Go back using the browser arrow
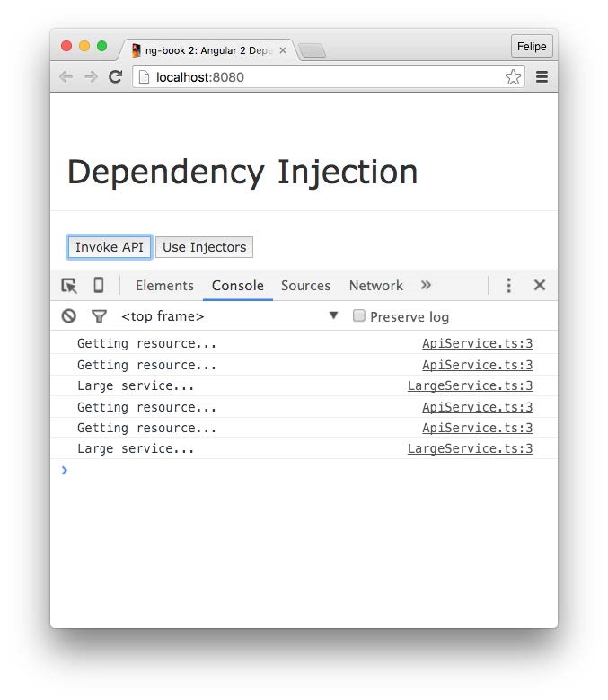608x700 pixels. point(66,77)
